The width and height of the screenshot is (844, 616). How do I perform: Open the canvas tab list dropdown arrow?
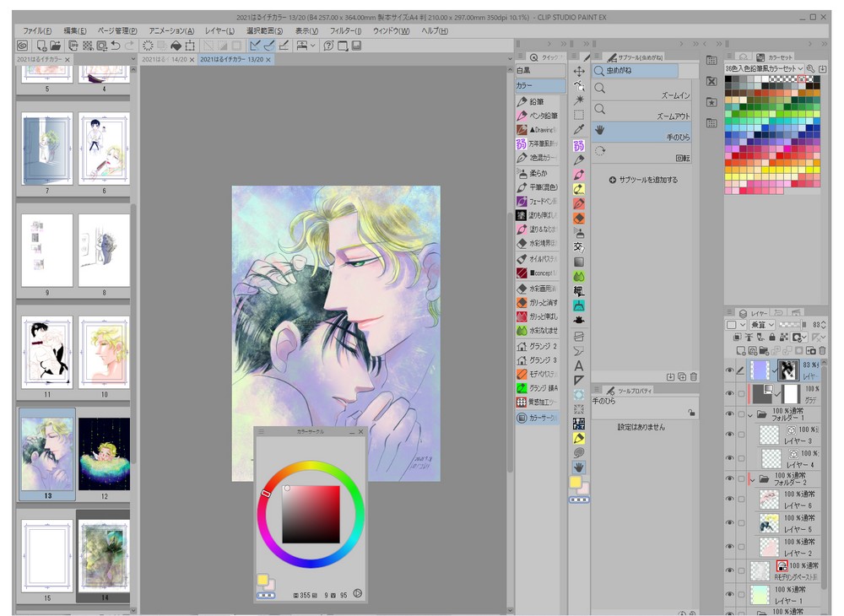click(x=511, y=59)
